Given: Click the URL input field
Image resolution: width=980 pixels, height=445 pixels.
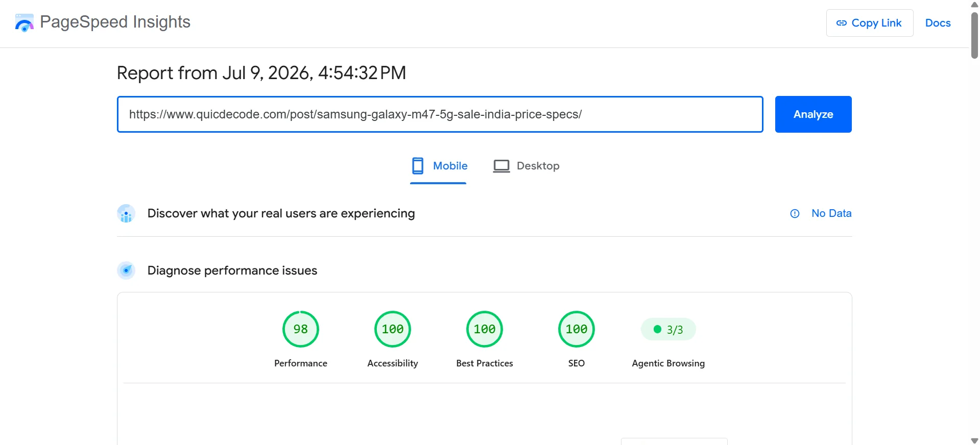Looking at the screenshot, I should (x=440, y=114).
